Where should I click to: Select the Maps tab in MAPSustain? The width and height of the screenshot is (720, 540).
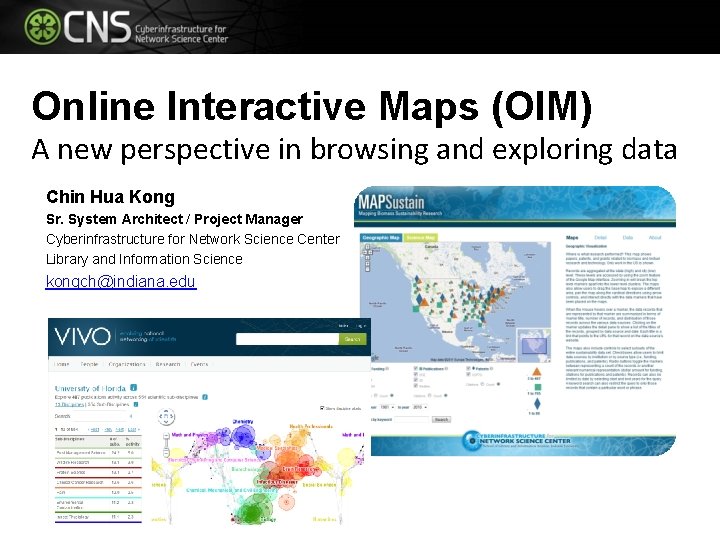(x=572, y=237)
